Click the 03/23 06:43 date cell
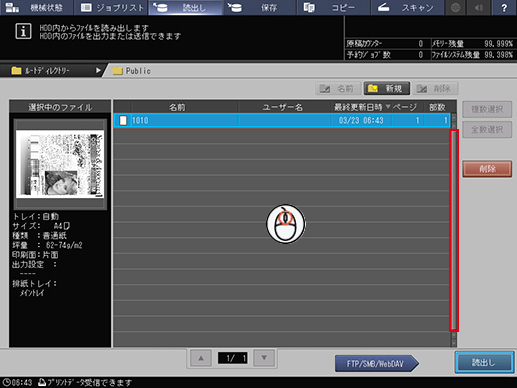 (361, 120)
